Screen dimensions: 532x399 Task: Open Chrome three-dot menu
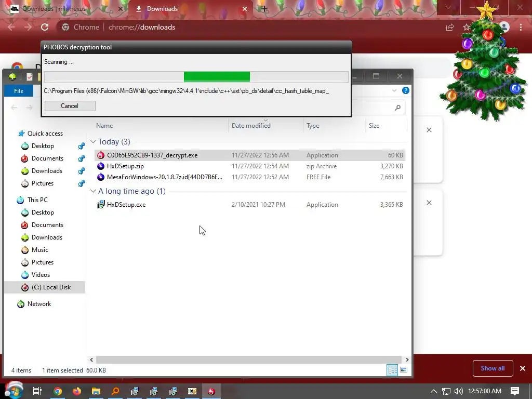coord(521,27)
